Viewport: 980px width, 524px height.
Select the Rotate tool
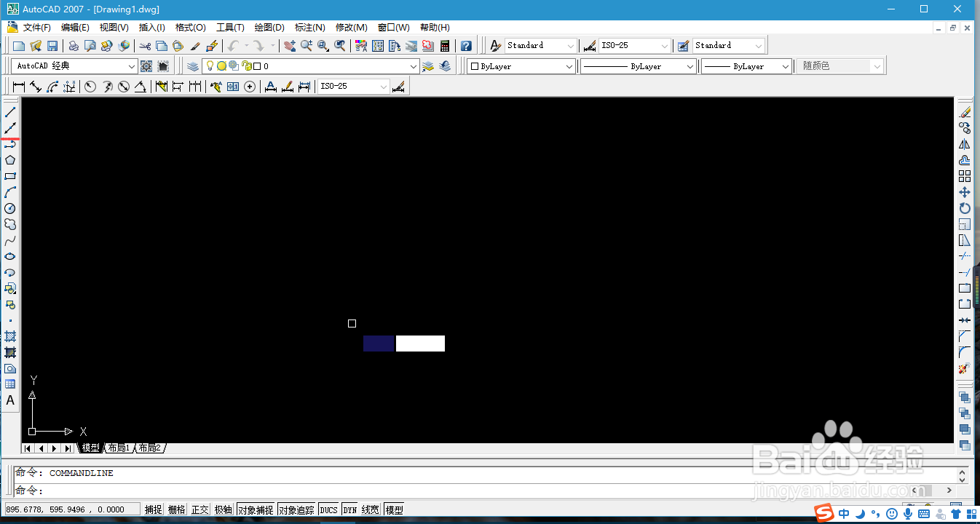(x=965, y=208)
